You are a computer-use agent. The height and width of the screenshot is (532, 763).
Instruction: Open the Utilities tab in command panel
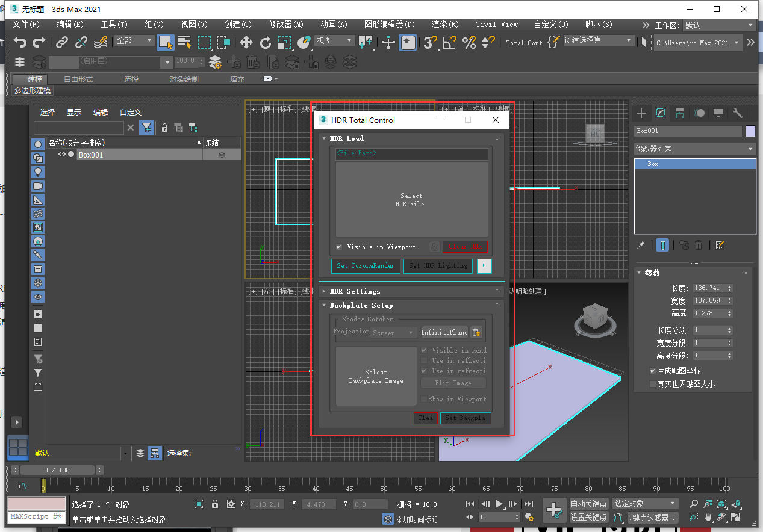(x=738, y=113)
